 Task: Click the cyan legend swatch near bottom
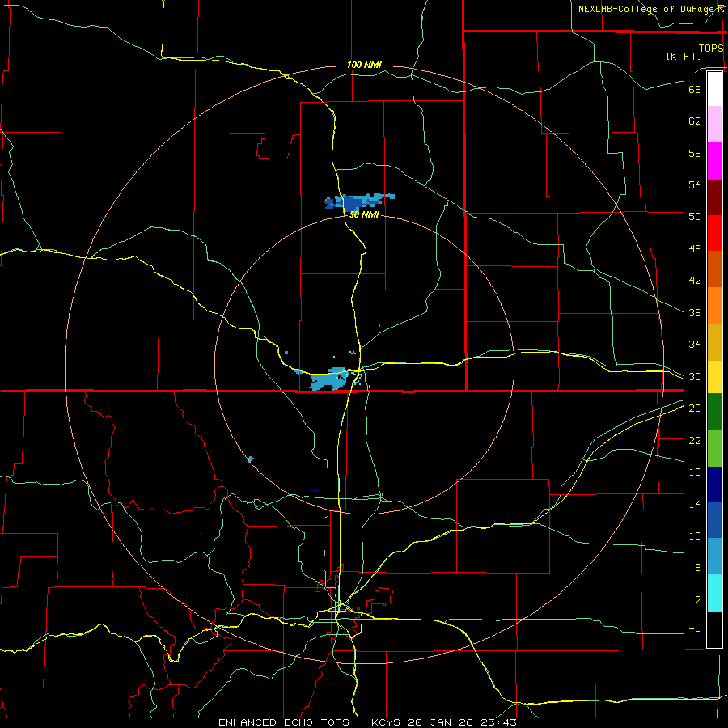(714, 593)
